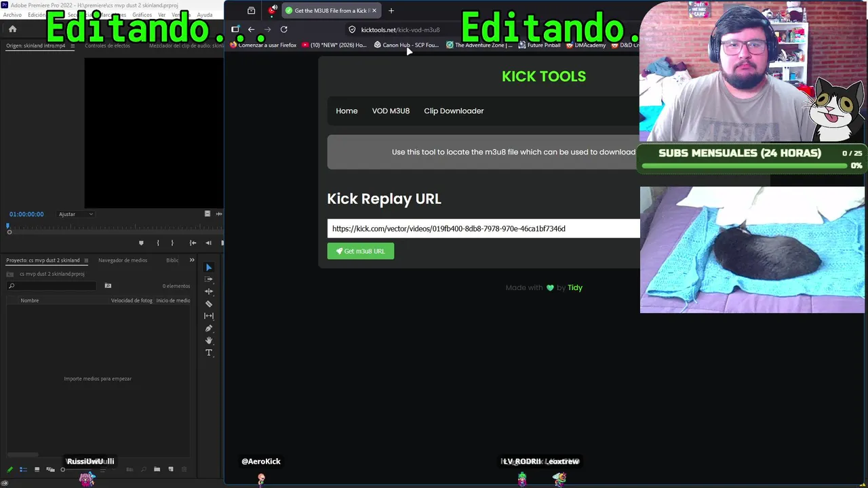Click the Get m3u8 URL button

point(361,251)
